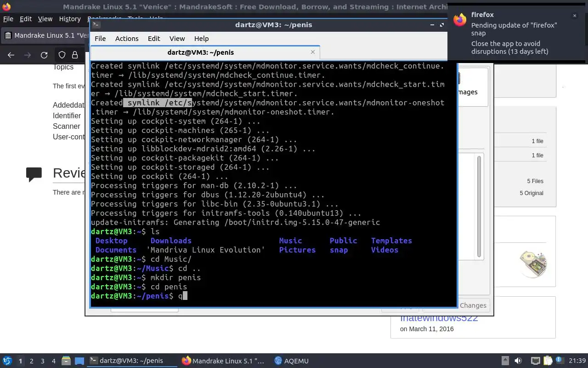Viewport: 588px width, 368px height.
Task: Click the Firefox logo in the title bar
Action: point(6,6)
